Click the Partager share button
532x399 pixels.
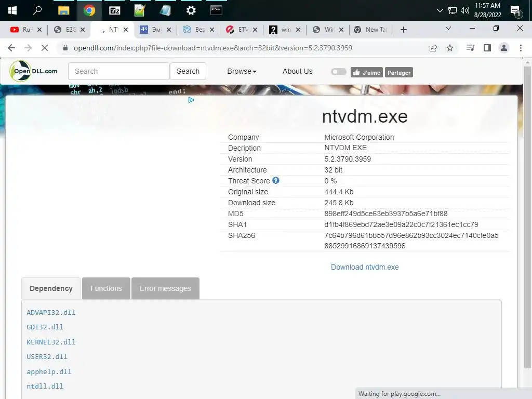(x=398, y=72)
